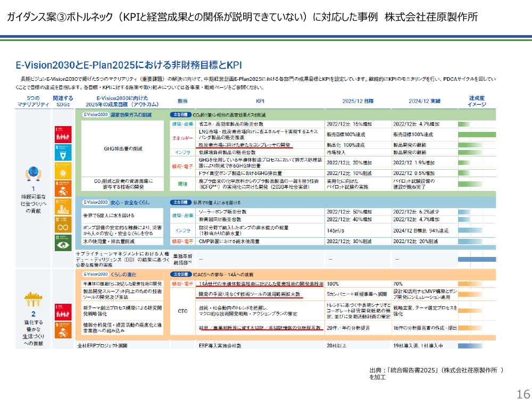Click underlined 14Å世代の半導体製造技術 KPI text
The height and width of the screenshot is (399, 532).
pyautogui.click(x=261, y=284)
